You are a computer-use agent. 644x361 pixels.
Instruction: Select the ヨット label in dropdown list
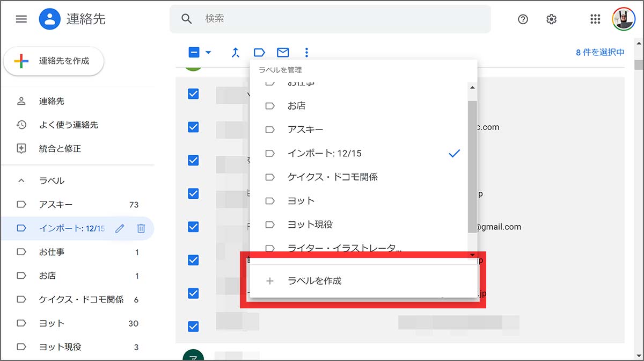[x=301, y=200]
